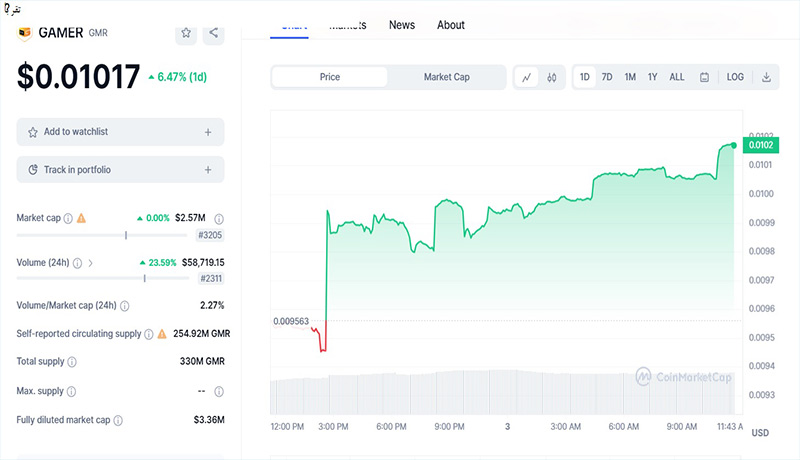Click the $0.01017 price value
This screenshot has width=800, height=460.
[x=78, y=77]
